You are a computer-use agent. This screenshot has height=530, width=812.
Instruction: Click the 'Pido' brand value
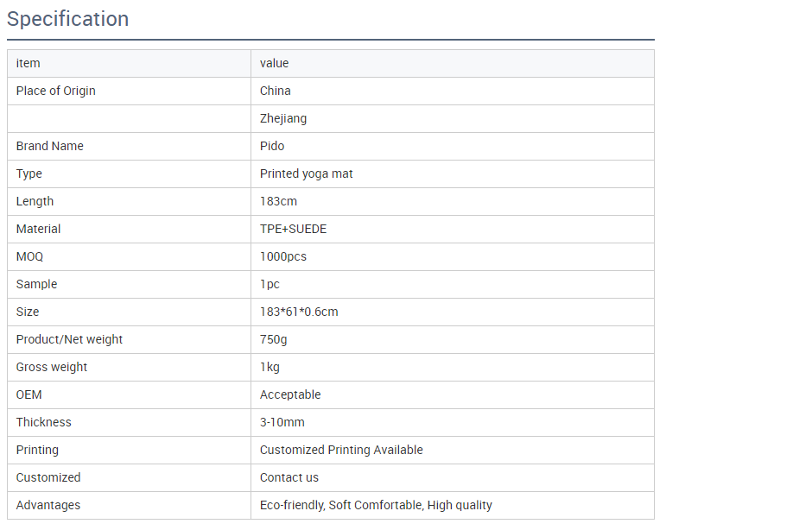pos(272,146)
